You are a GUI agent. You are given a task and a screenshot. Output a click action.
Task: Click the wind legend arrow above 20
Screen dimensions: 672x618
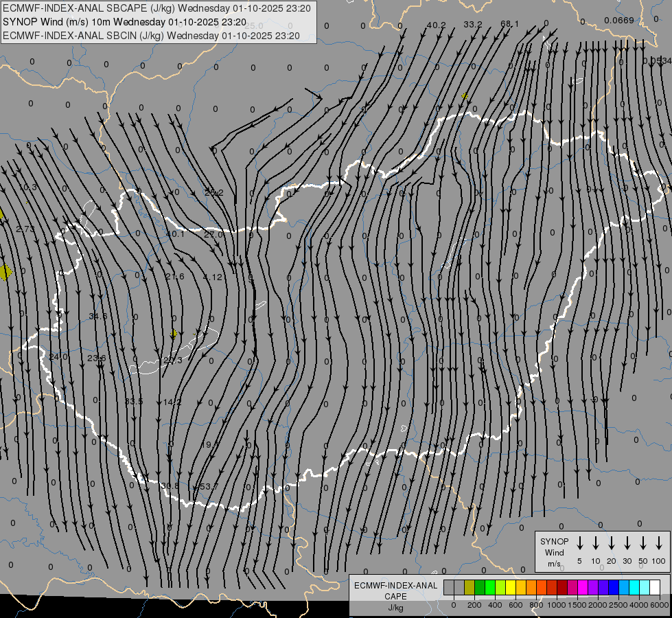coord(612,543)
